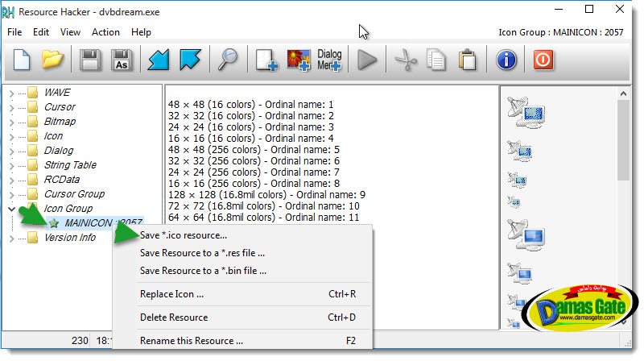Choose Replace Icon ... menu entry

coord(242,294)
